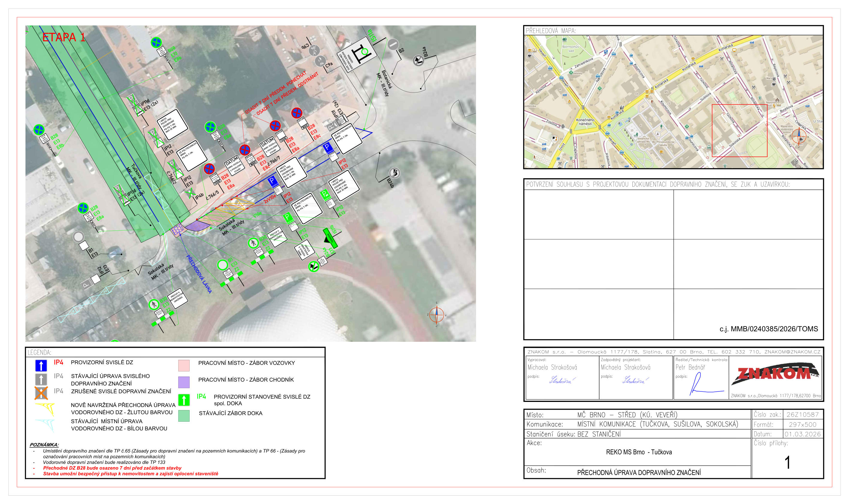Select the gray B2 no-entry sign

click(x=393, y=45)
